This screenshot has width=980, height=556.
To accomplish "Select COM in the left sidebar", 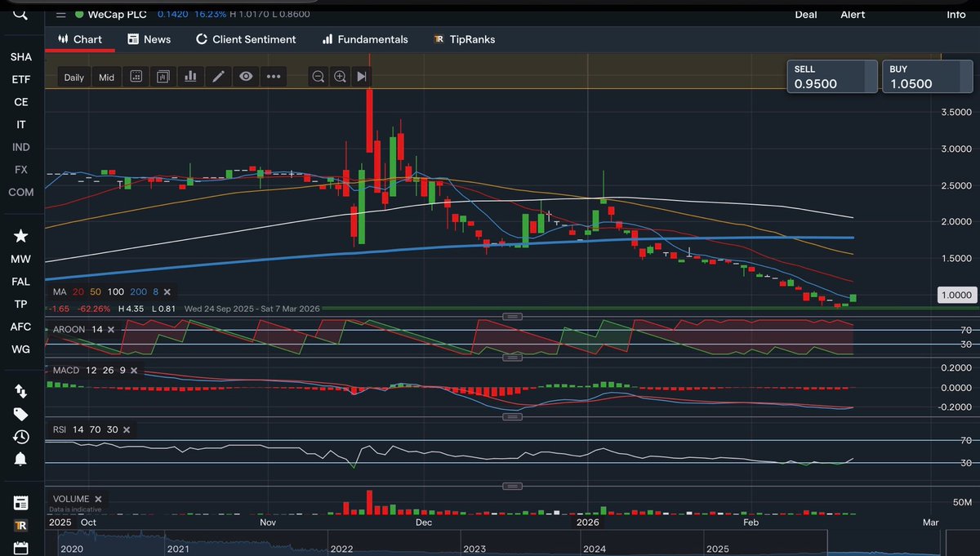I will [x=21, y=192].
